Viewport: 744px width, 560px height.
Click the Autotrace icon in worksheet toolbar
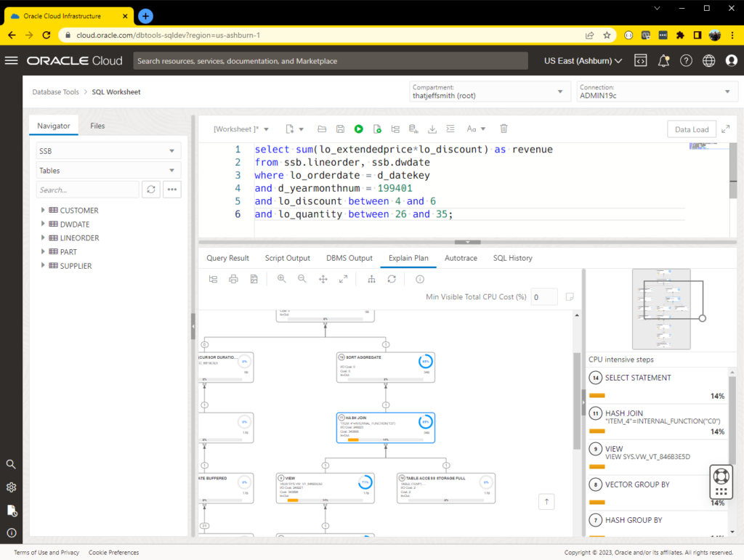coord(413,129)
